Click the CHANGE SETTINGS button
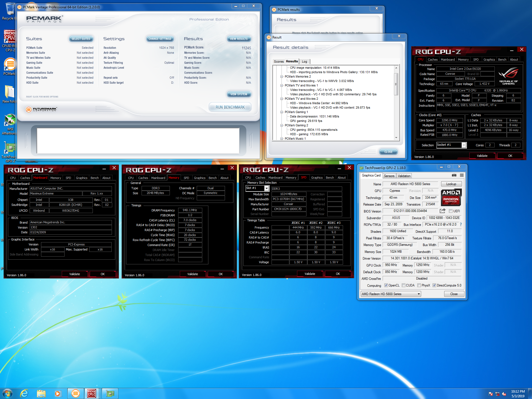Viewport: 532px width, 399px height. (160, 39)
